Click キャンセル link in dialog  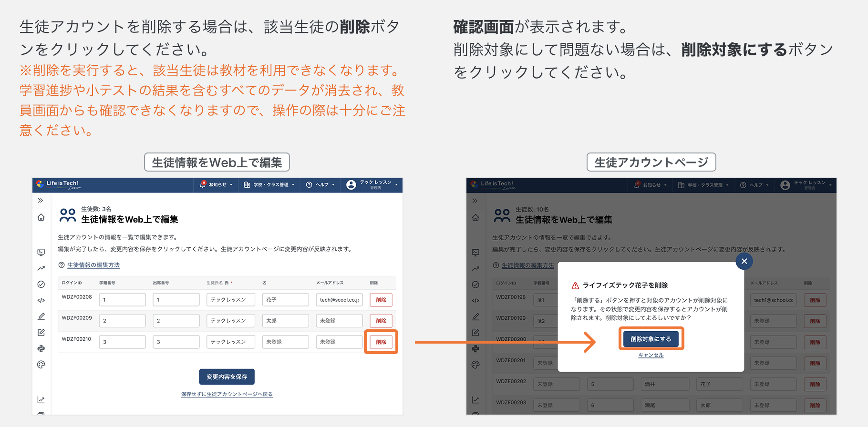pyautogui.click(x=651, y=355)
